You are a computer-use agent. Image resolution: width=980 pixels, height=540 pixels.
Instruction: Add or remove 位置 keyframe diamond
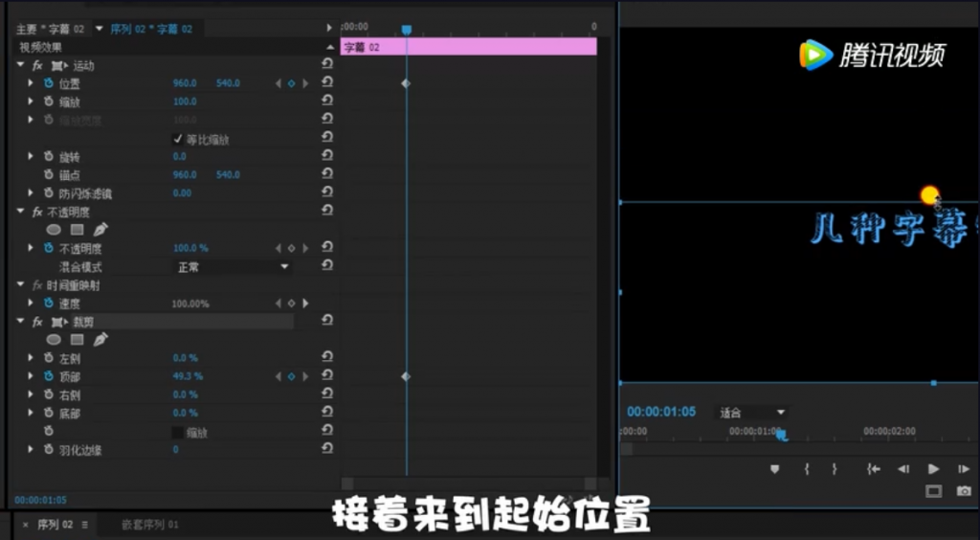pyautogui.click(x=291, y=83)
